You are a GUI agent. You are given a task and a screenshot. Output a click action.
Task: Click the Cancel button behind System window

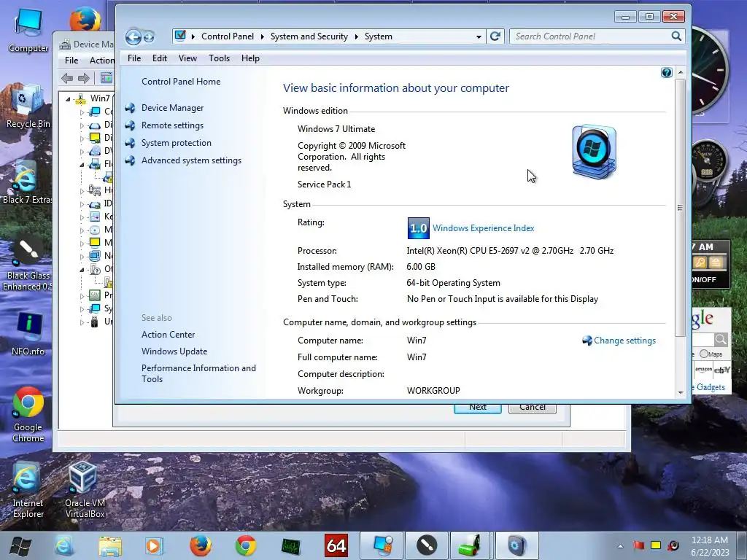click(x=532, y=408)
